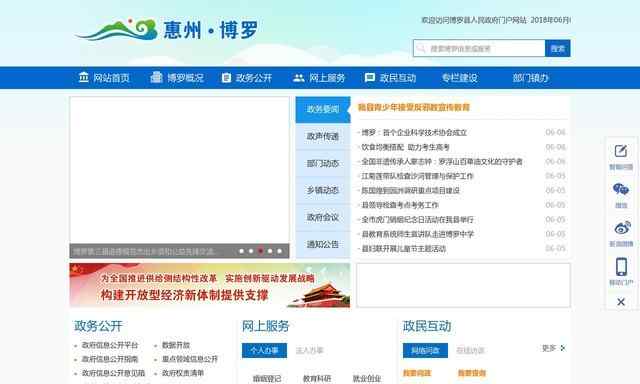Open news about 罗浮山百草油文化的守护者
This screenshot has width=640, height=384.
click(442, 162)
